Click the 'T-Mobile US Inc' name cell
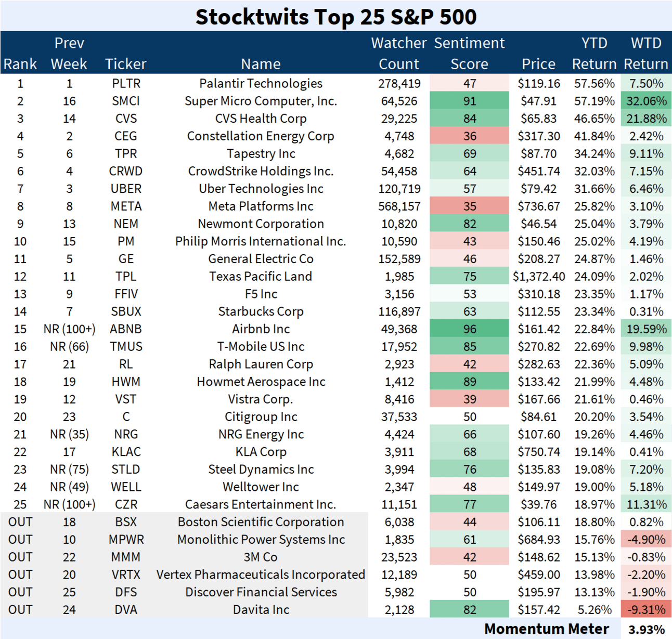Screen dimensions: 672x639 click(x=261, y=347)
